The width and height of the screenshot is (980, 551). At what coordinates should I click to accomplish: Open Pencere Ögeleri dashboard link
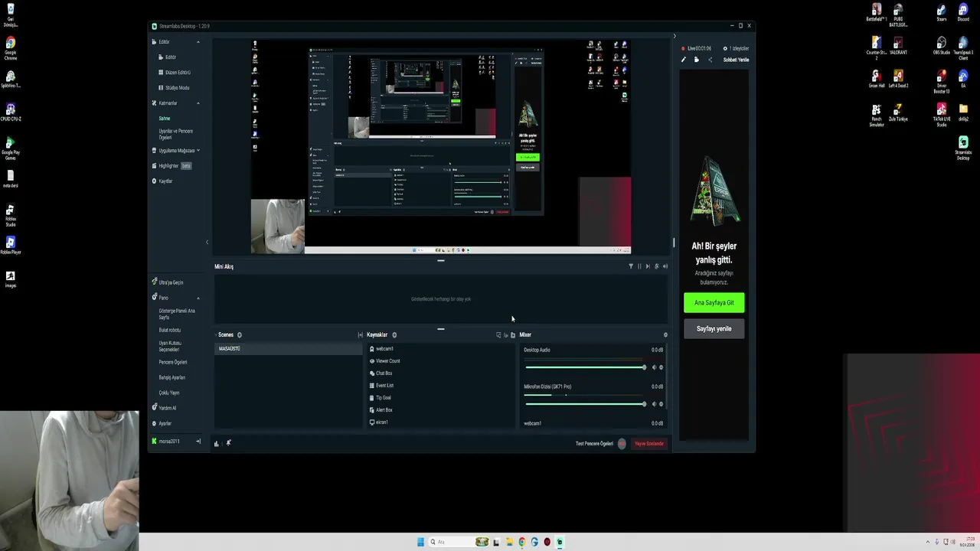pos(173,362)
